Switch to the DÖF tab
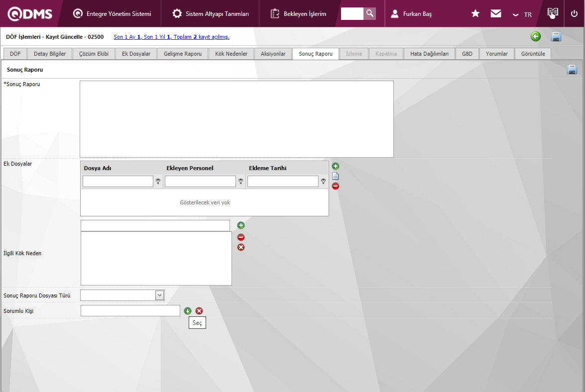The width and height of the screenshot is (585, 392). click(x=15, y=54)
